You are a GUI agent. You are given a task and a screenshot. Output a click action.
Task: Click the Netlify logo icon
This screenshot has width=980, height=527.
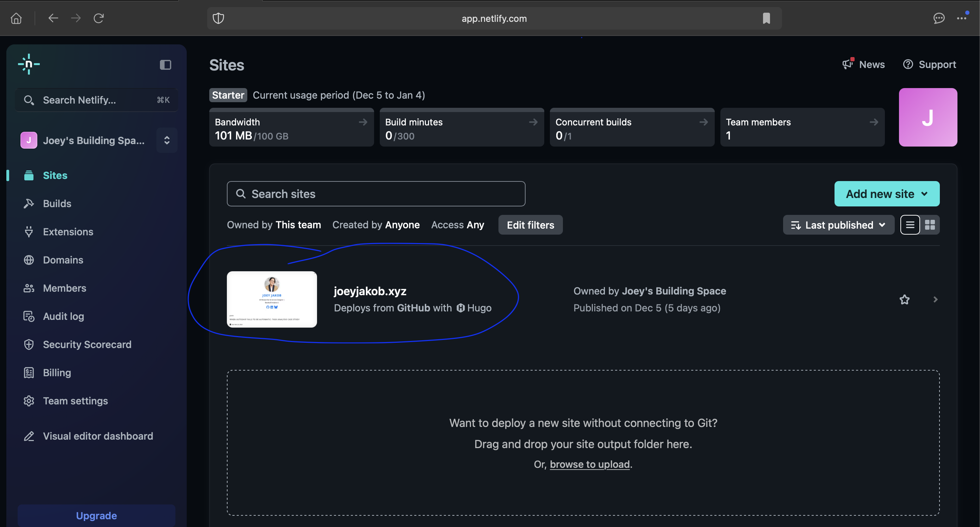pyautogui.click(x=29, y=64)
